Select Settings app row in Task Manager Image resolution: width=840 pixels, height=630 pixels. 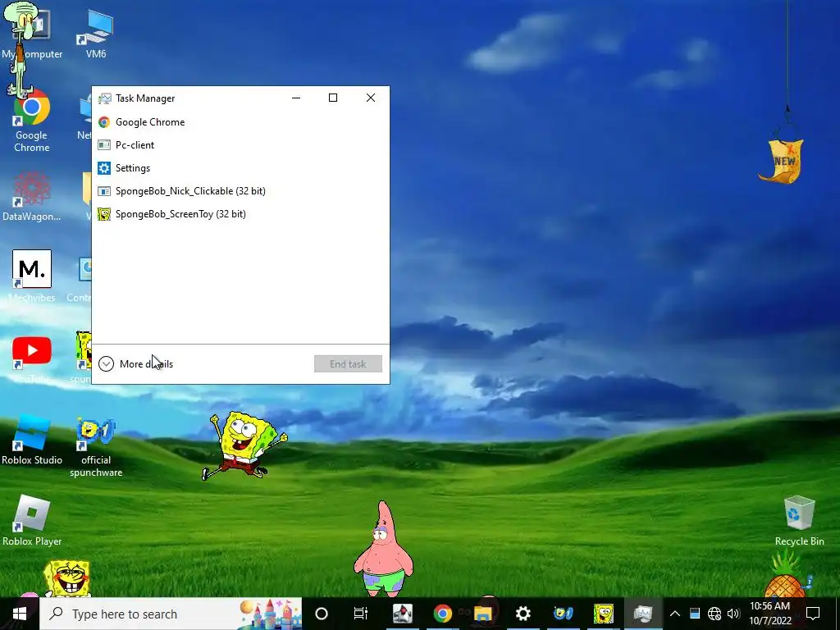pyautogui.click(x=240, y=168)
